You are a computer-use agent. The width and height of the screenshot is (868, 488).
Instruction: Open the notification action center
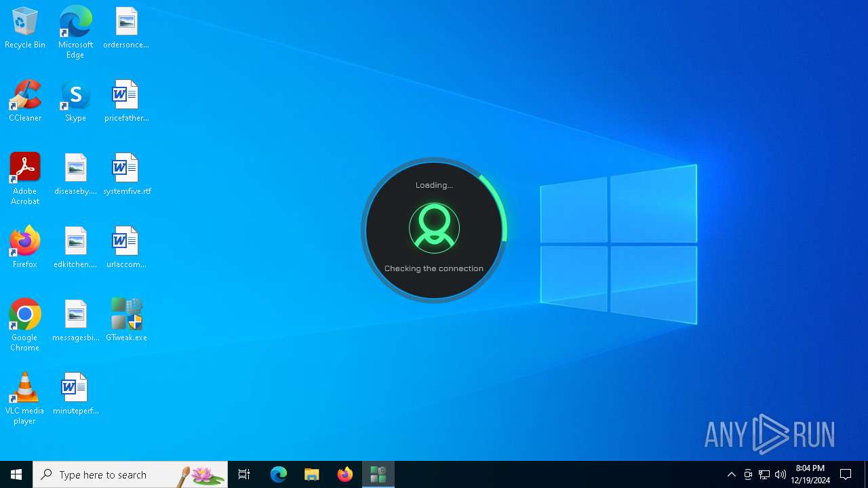[x=846, y=474]
